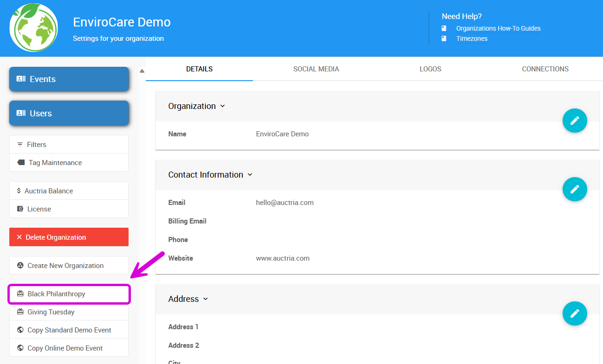Click the Address section edit pencil

575,313
